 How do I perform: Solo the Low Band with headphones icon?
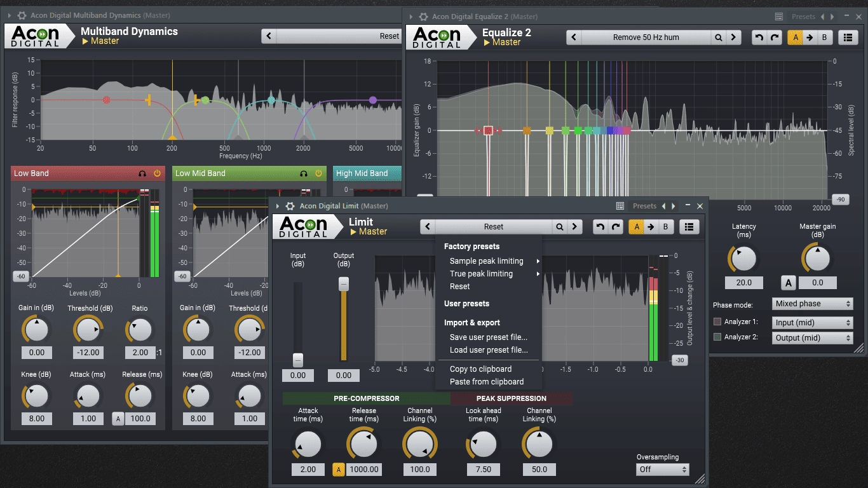point(142,173)
